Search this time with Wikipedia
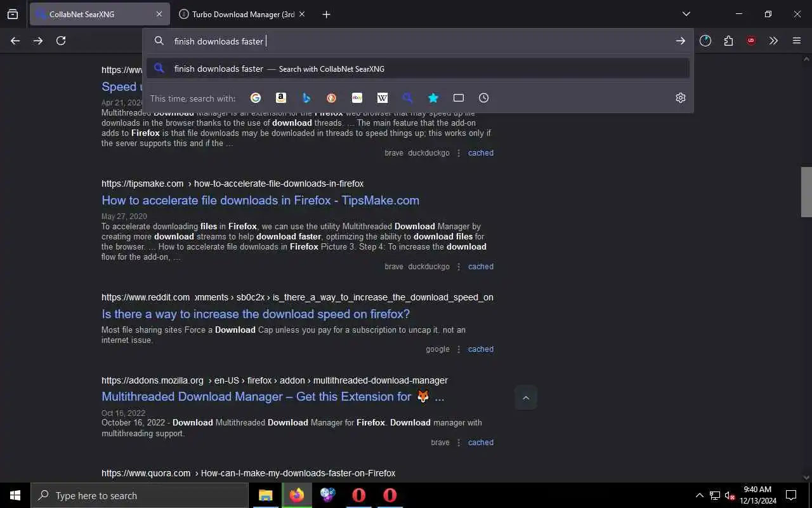The height and width of the screenshot is (508, 812). coord(383,98)
